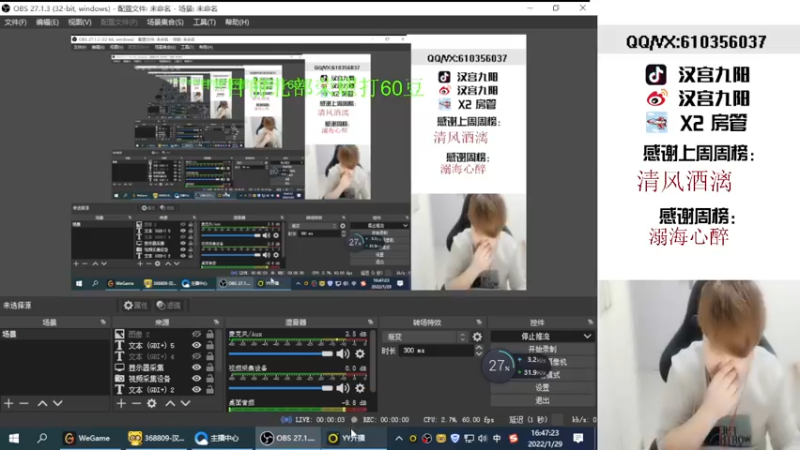Remove the selected scene with minus icon
The width and height of the screenshot is (800, 450).
click(x=23, y=403)
